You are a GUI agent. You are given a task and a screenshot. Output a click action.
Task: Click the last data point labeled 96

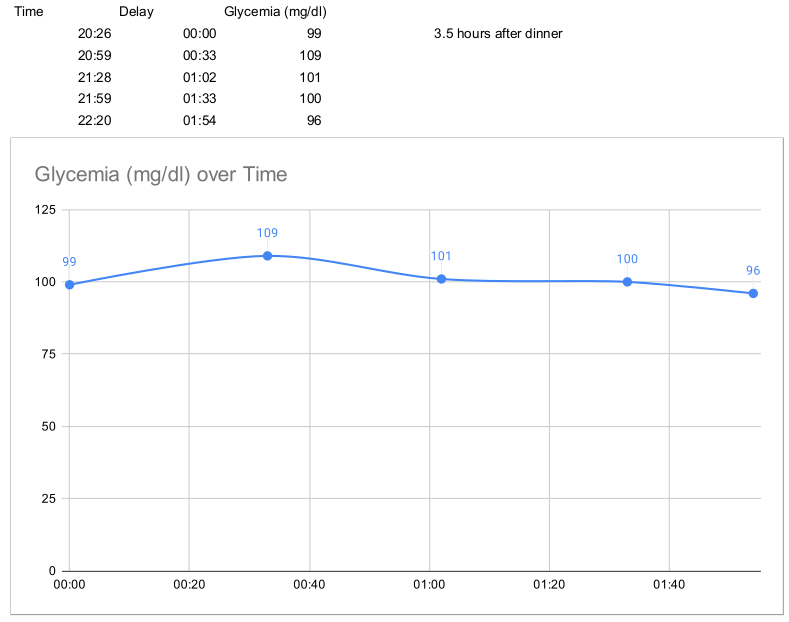(x=753, y=293)
